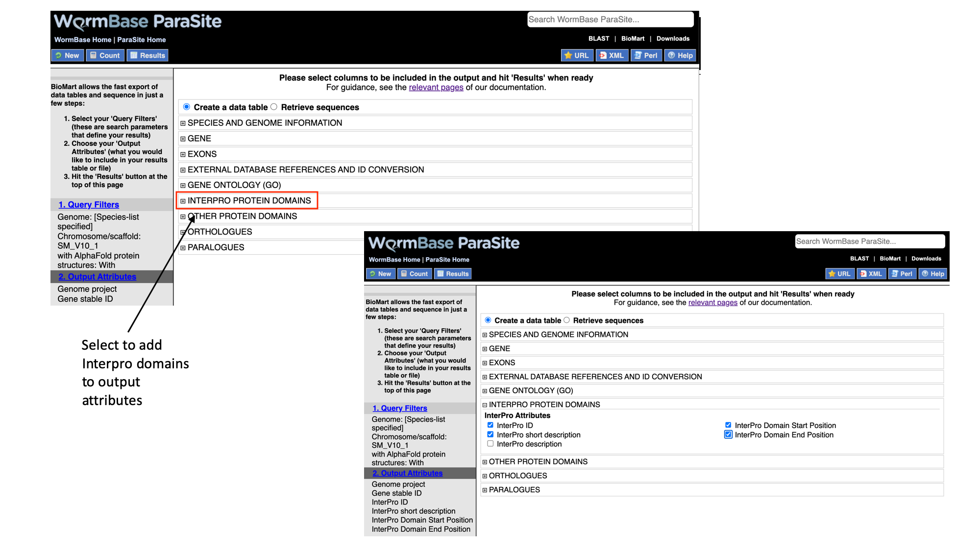This screenshot has height=551, width=980.
Task: Open '2. Output Attributes' in upper screenshot
Action: 98,277
